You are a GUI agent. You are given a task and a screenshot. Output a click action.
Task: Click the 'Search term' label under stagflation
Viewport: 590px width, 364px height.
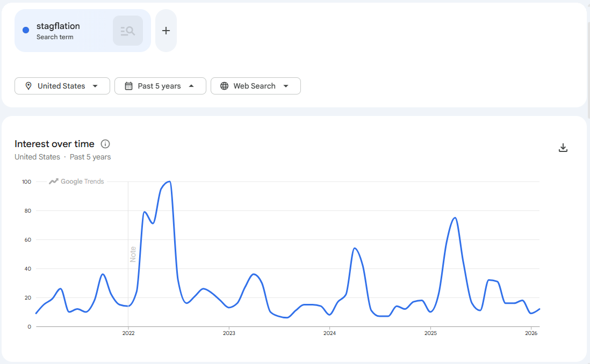click(55, 37)
